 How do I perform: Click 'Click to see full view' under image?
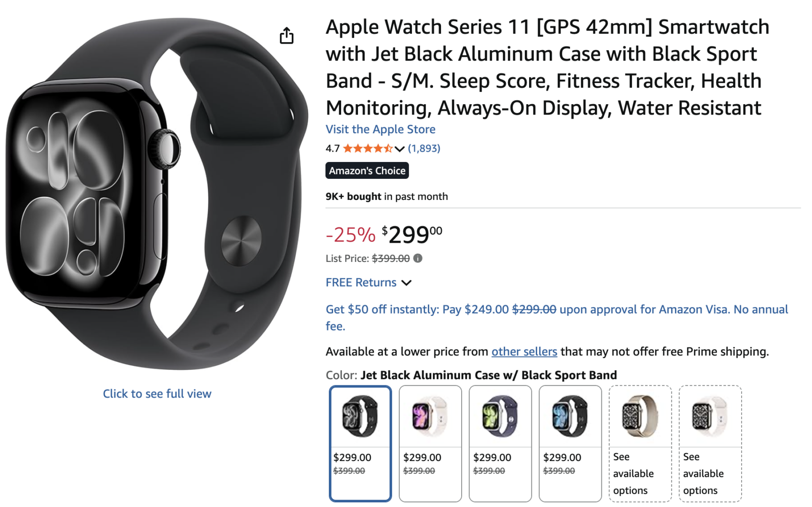coord(157,393)
